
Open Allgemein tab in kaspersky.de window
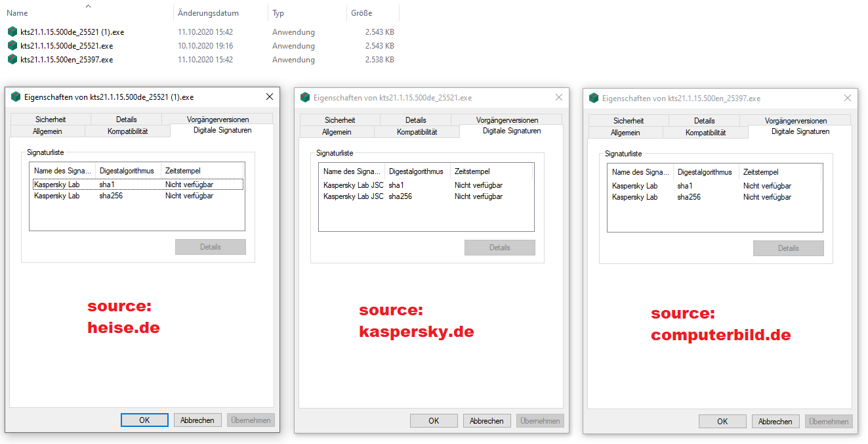click(x=337, y=132)
